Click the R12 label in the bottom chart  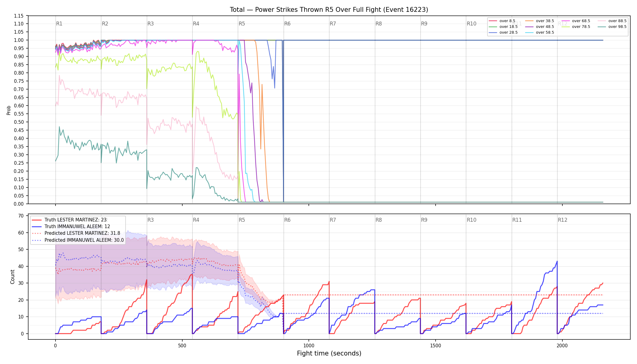point(562,220)
